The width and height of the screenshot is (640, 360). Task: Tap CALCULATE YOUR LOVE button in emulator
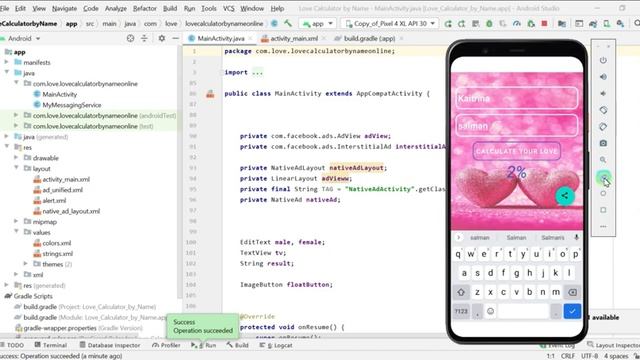point(516,151)
